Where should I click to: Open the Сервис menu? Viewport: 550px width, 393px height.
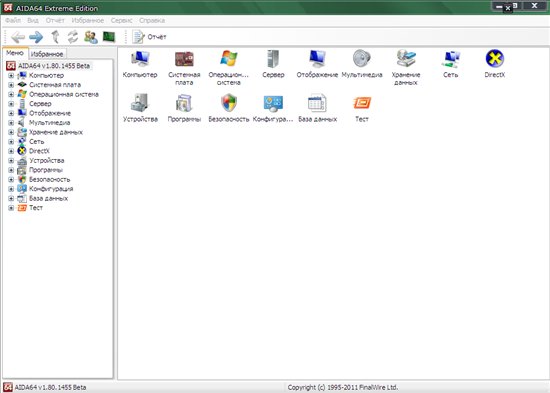pyautogui.click(x=121, y=20)
